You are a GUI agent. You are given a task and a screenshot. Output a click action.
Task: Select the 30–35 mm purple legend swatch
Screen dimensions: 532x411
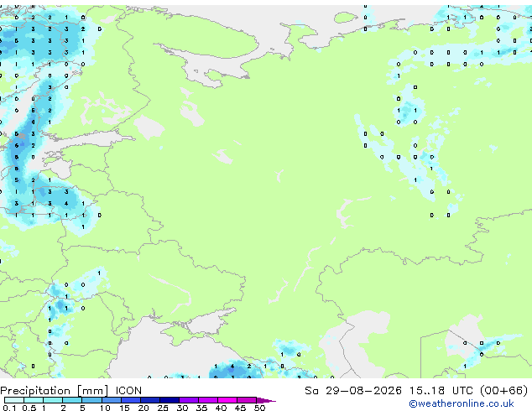[x=189, y=400]
